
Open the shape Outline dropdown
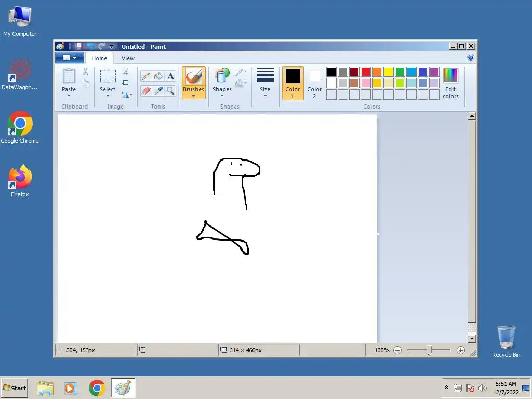point(241,72)
